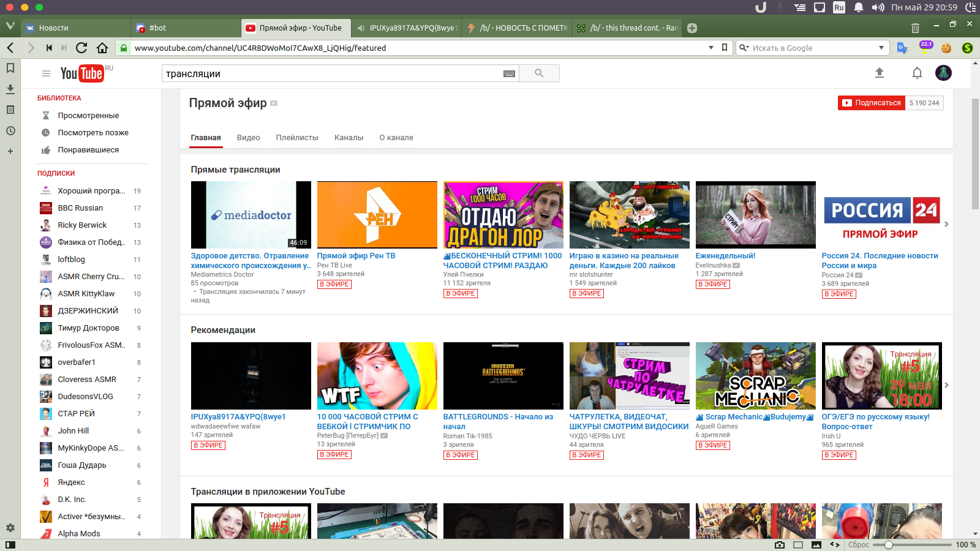Open the Bookmarks side panel
Screen dimensions: 980x551
[x=10, y=68]
